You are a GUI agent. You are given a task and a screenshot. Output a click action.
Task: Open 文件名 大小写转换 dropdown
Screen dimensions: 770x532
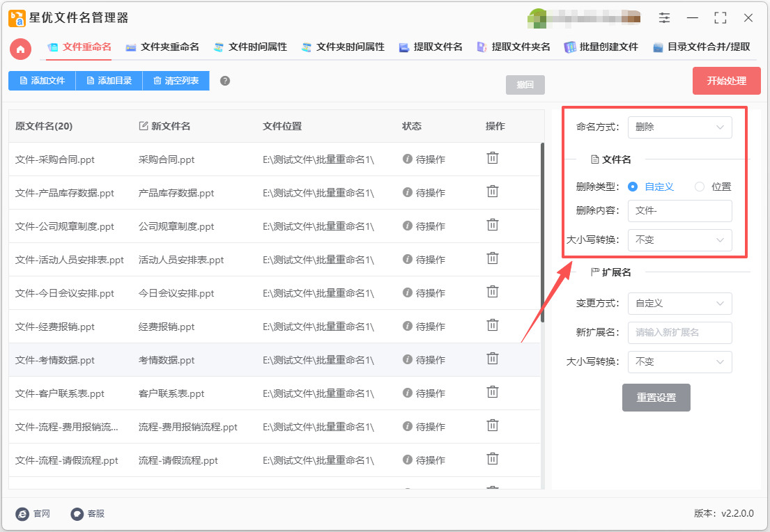pos(679,240)
